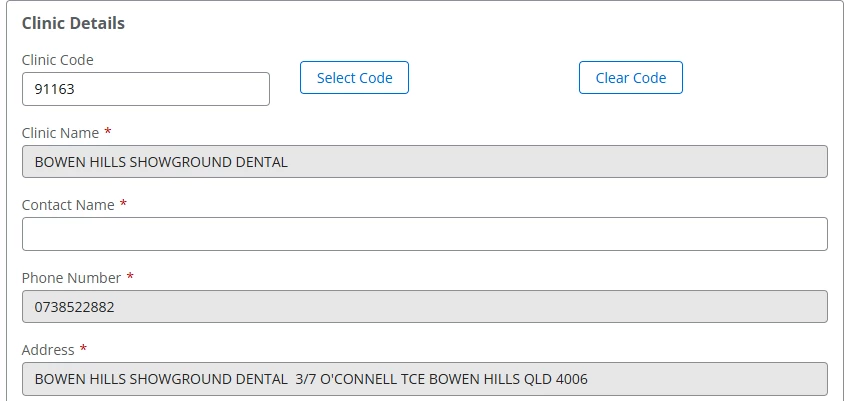Click the Clinic Details section heading
848x401 pixels.
(73, 23)
